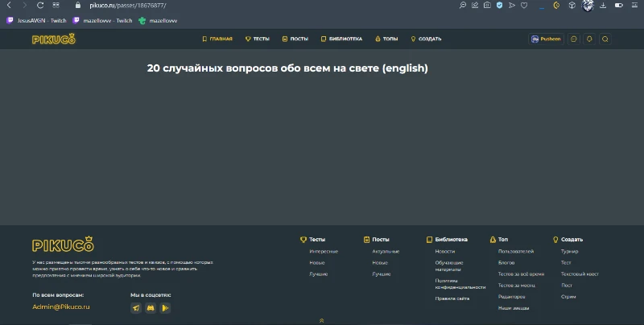Open the messages chat bubble icon in header
Viewport: 644px width, 325px height.
[x=574, y=39]
